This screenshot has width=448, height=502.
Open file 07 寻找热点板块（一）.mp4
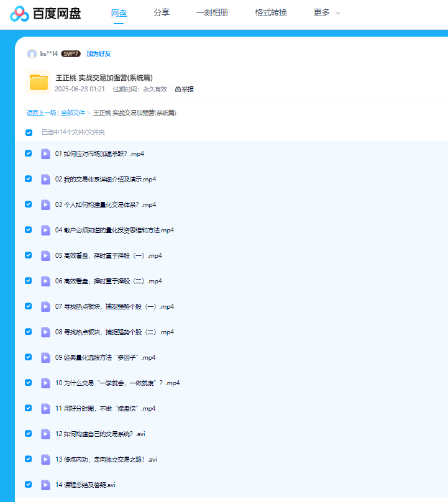pyautogui.click(x=114, y=306)
